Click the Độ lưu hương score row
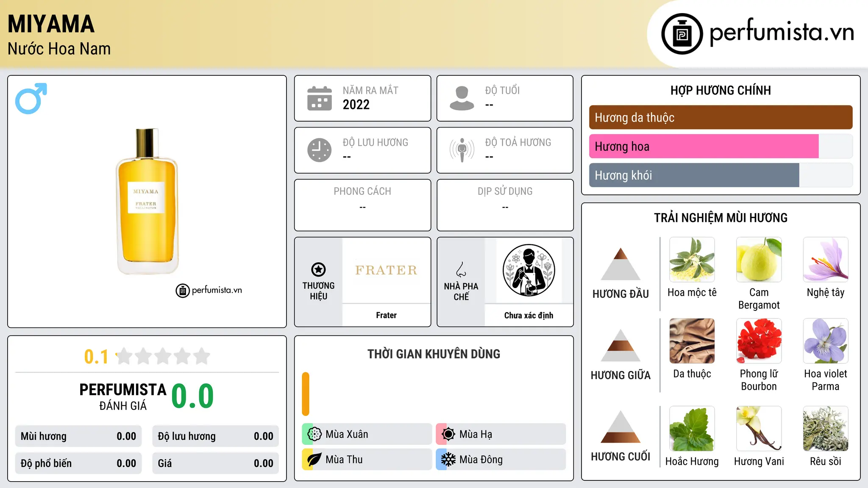The width and height of the screenshot is (868, 488). coord(215,436)
